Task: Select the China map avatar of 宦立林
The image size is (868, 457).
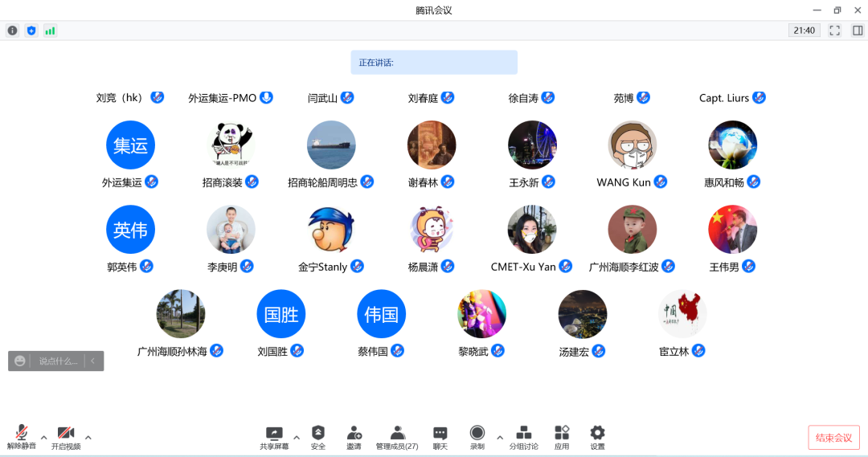Action: (682, 314)
